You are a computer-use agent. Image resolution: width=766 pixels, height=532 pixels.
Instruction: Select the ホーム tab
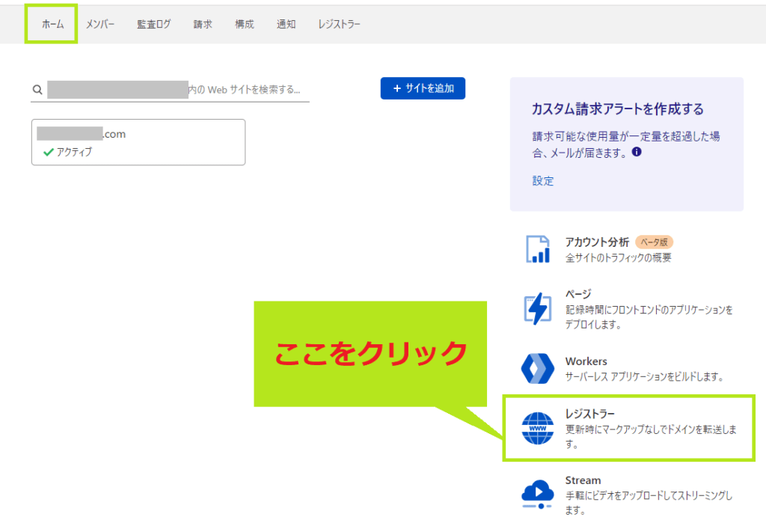52,24
